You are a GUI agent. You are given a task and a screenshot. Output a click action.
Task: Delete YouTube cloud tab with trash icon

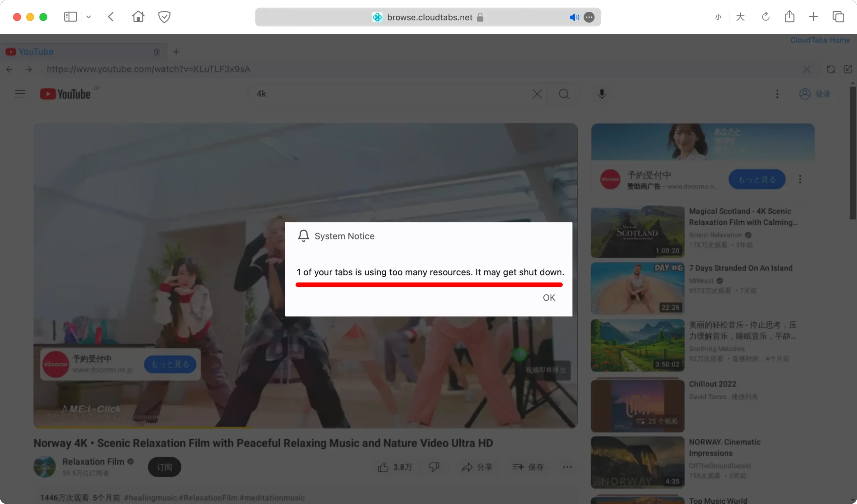157,52
